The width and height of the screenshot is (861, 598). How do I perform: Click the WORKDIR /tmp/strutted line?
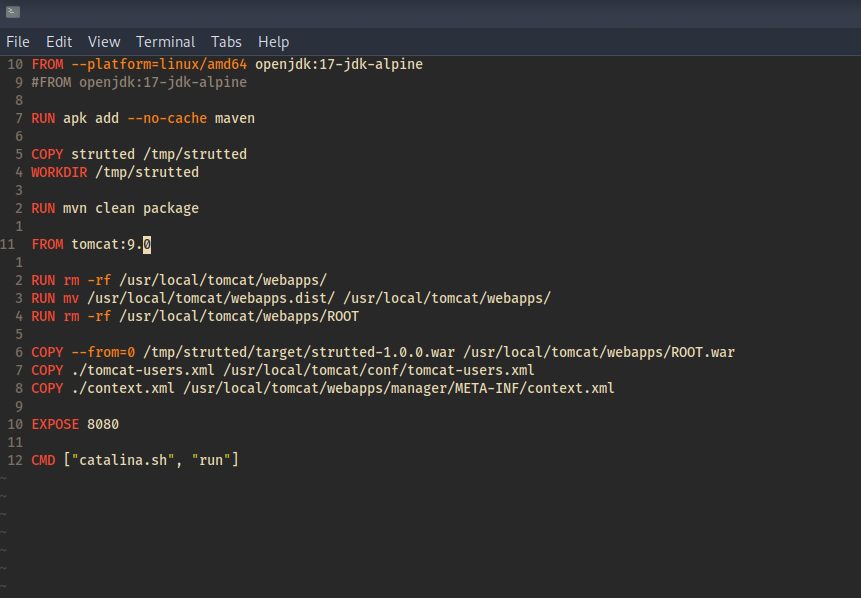(115, 172)
